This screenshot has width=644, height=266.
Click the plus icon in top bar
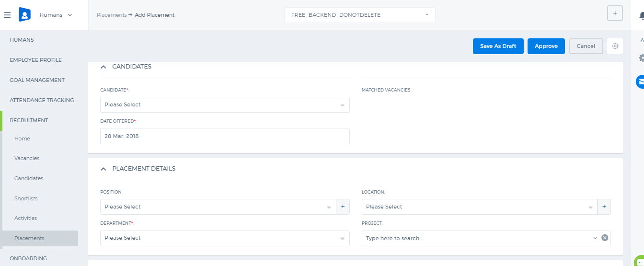(615, 13)
